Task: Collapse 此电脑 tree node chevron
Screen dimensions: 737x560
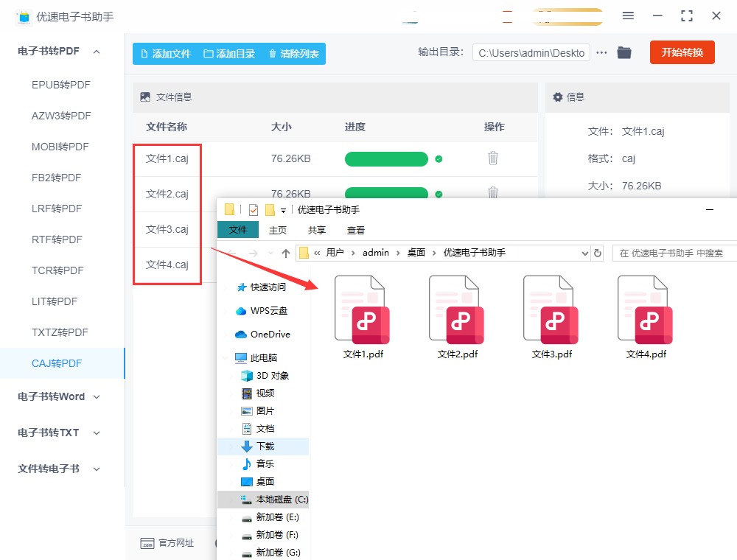Action: click(225, 358)
